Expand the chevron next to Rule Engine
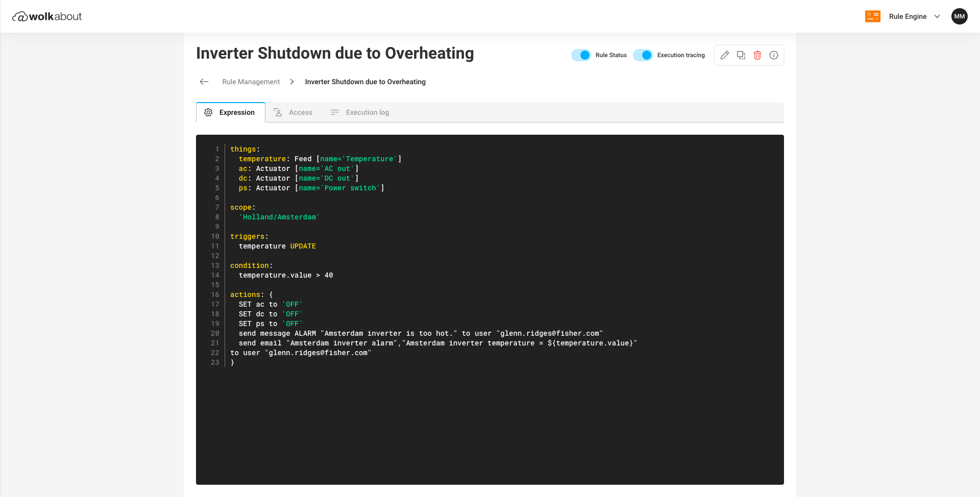 point(937,16)
